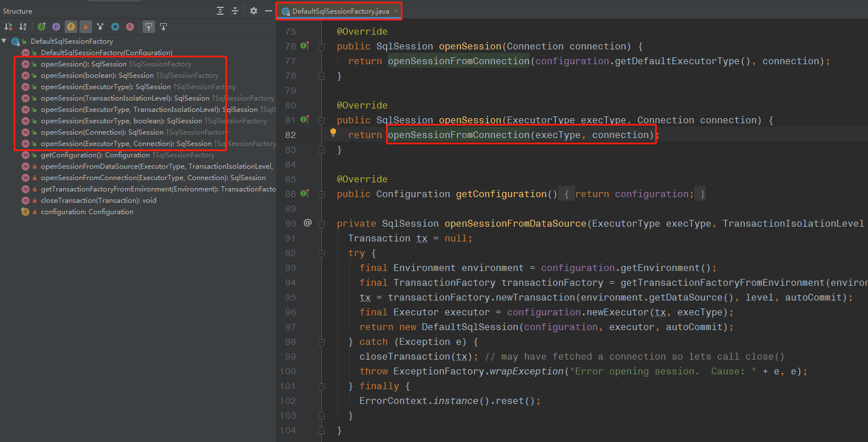Toggle Sort by Visibility in Structure toolbar
This screenshot has width=868, height=442.
click(x=9, y=27)
